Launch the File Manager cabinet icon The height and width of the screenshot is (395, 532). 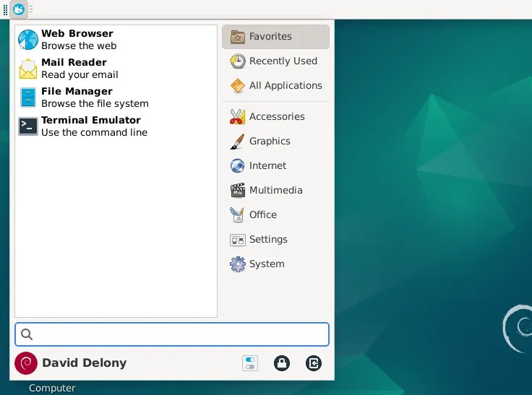[x=27, y=97]
